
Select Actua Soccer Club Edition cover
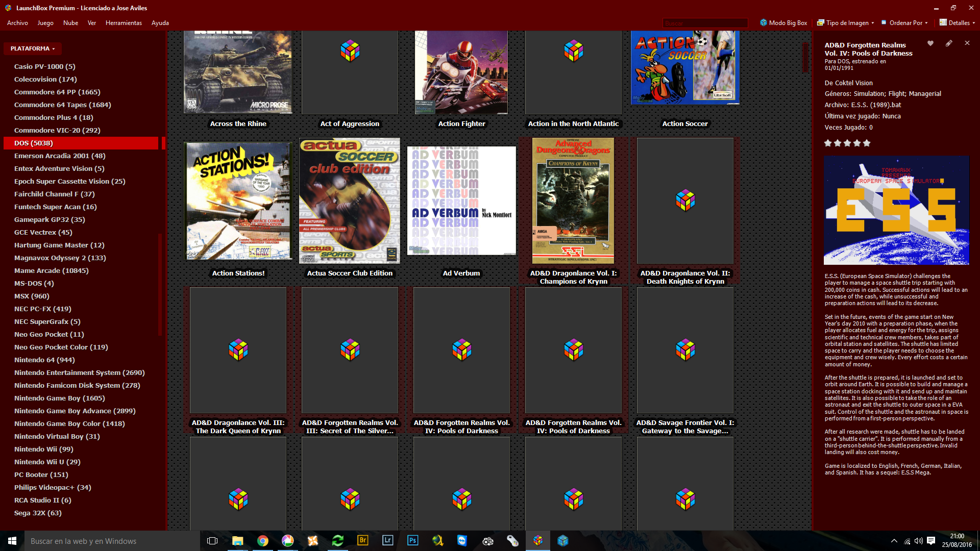coord(350,201)
